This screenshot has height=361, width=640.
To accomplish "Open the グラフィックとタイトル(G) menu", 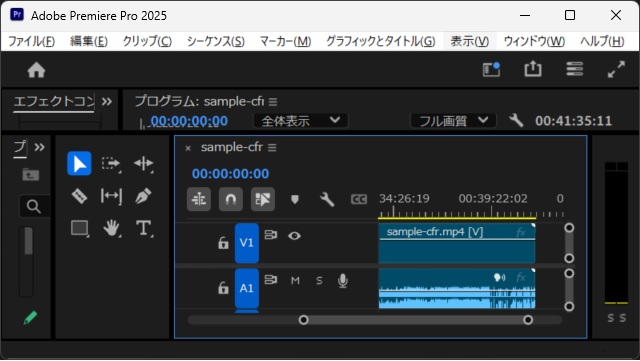I will [380, 41].
